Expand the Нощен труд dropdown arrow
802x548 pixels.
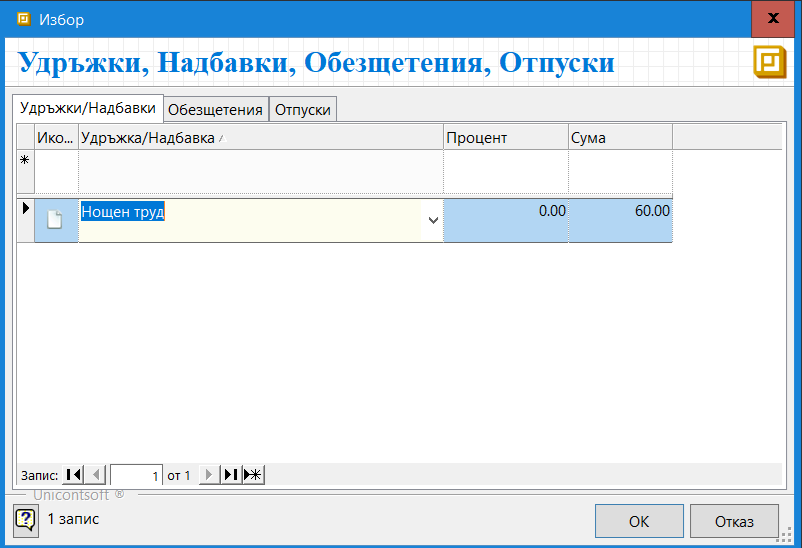click(433, 220)
